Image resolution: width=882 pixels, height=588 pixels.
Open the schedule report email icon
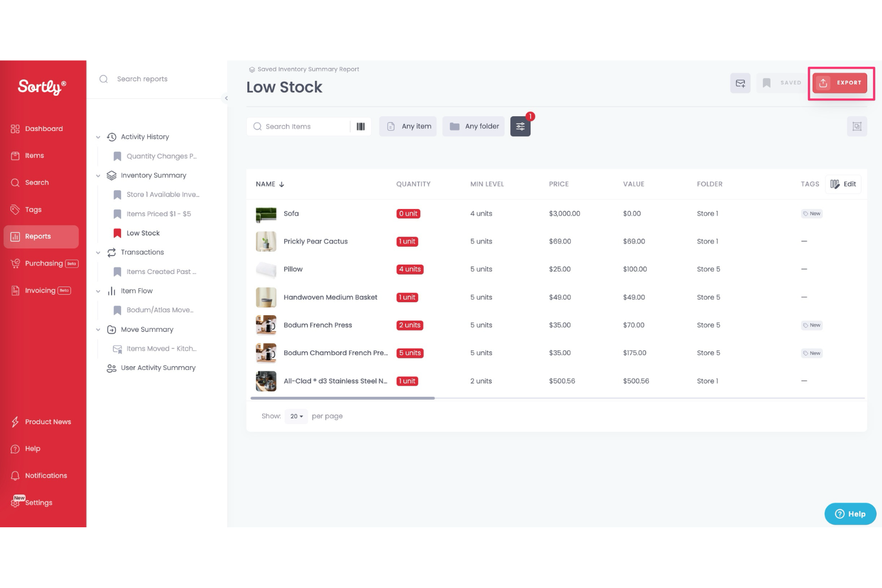[x=740, y=83]
